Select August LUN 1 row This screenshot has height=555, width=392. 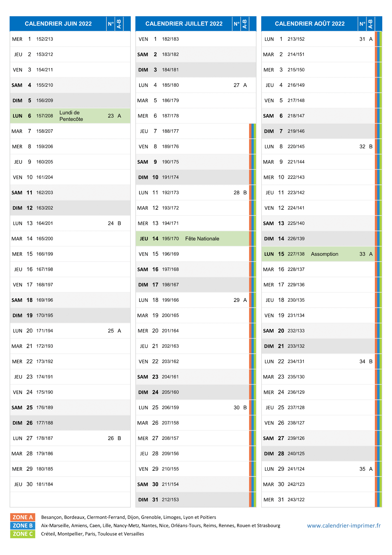click(322, 39)
